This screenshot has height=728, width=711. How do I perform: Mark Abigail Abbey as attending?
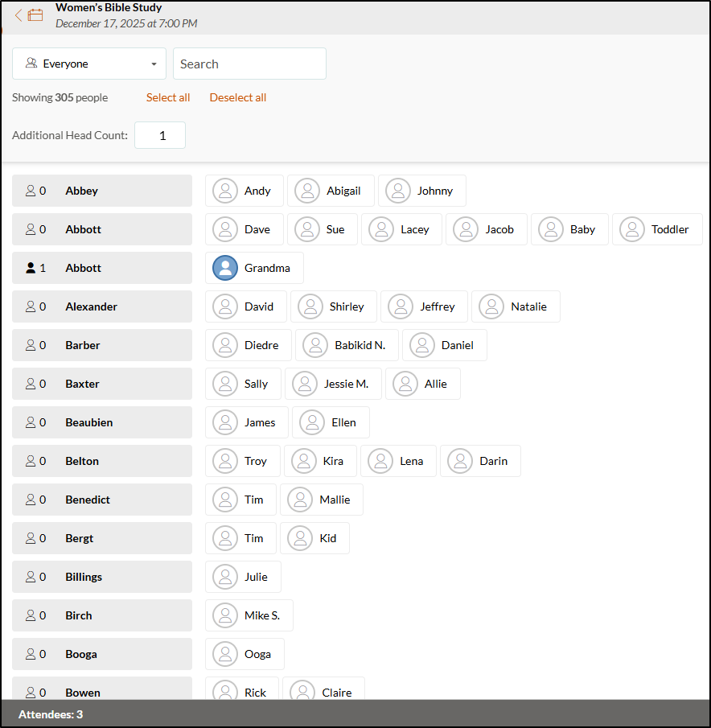pyautogui.click(x=331, y=191)
